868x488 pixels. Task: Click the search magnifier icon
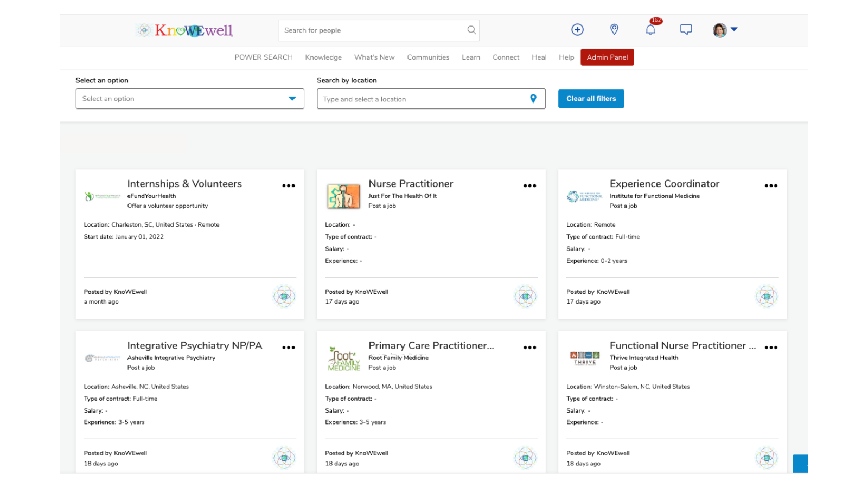[471, 30]
